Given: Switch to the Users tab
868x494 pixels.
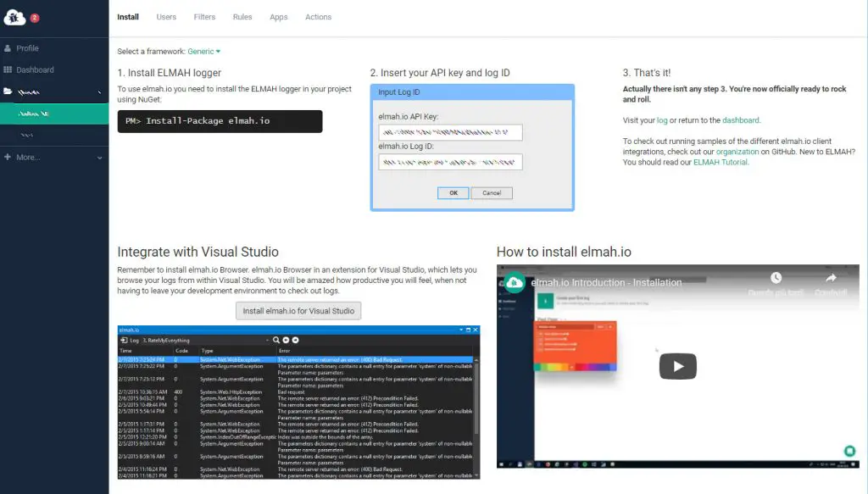Looking at the screenshot, I should click(166, 17).
